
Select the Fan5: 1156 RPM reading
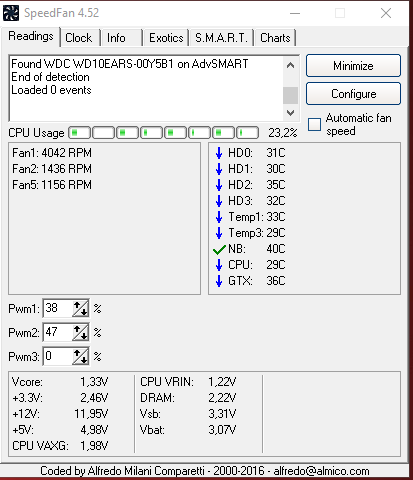pyautogui.click(x=52, y=185)
